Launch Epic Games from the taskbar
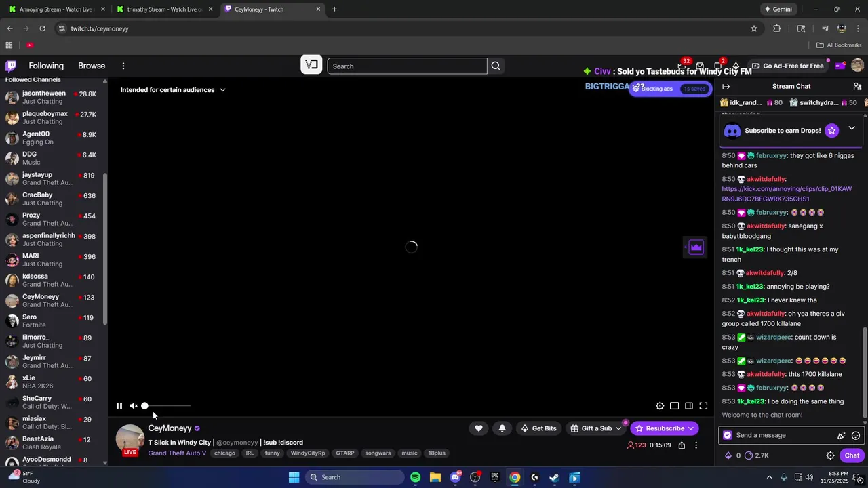868x488 pixels. [x=495, y=477]
